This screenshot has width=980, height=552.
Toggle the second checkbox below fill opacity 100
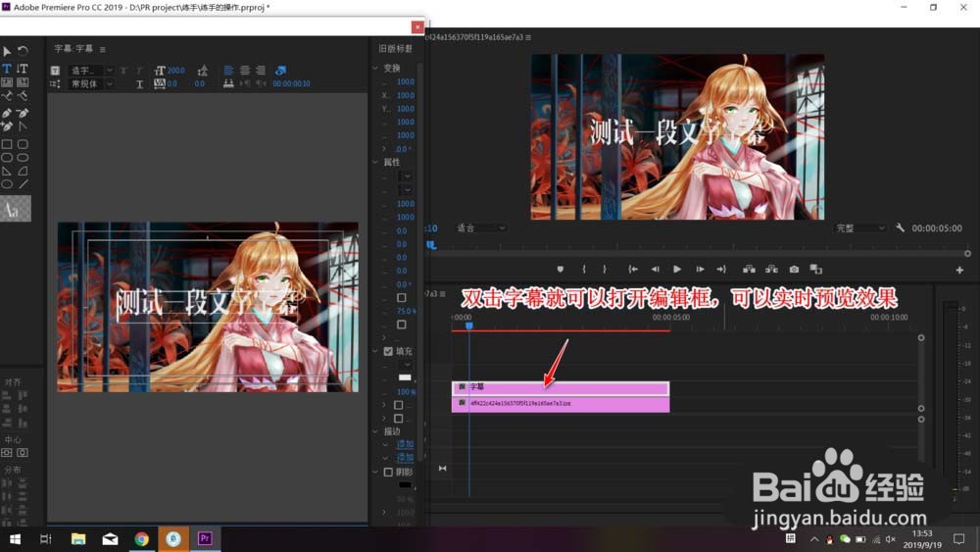398,419
